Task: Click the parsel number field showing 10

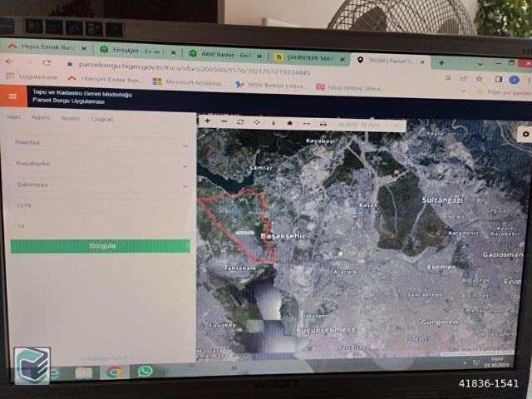Action: [98, 226]
